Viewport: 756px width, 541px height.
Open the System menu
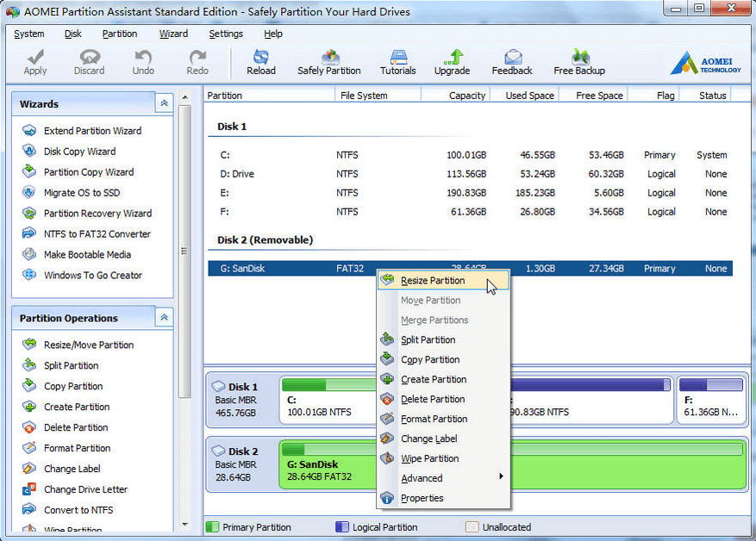point(29,34)
